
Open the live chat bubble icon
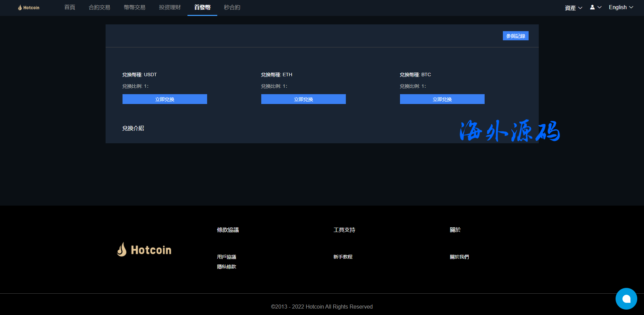tap(626, 299)
